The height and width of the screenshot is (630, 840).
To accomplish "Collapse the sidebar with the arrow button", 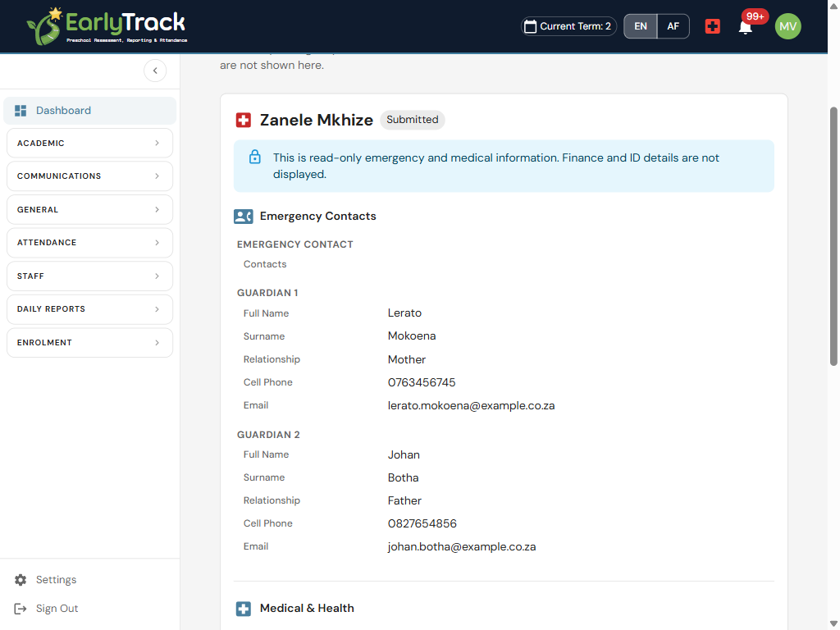I will point(155,71).
